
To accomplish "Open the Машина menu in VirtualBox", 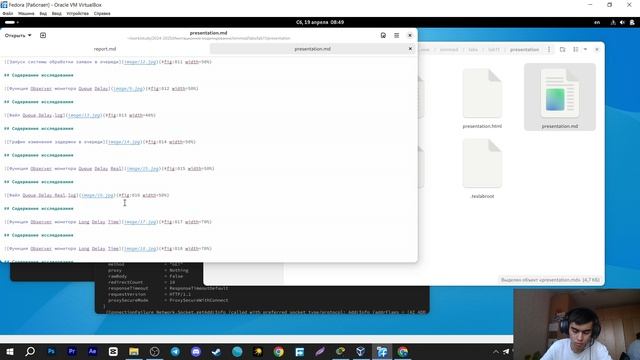I will (x=26, y=13).
